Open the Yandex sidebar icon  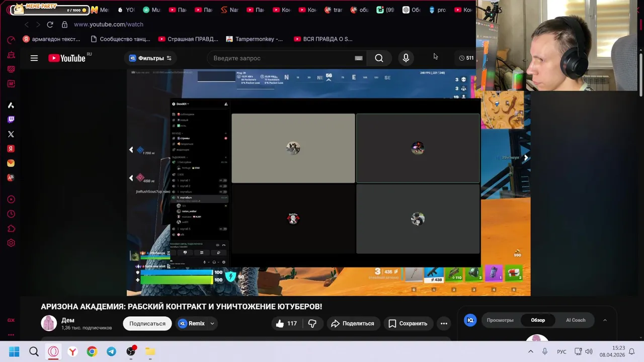(x=11, y=149)
